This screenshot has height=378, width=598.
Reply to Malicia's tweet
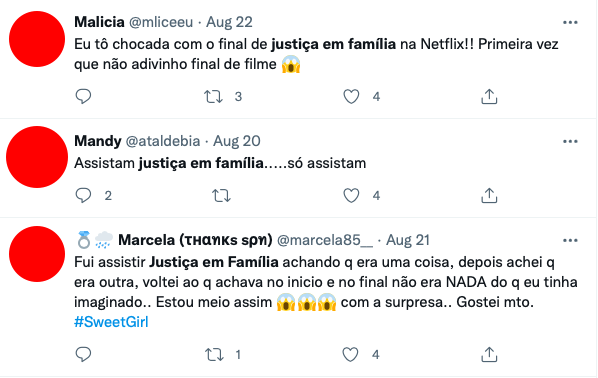pyautogui.click(x=83, y=96)
